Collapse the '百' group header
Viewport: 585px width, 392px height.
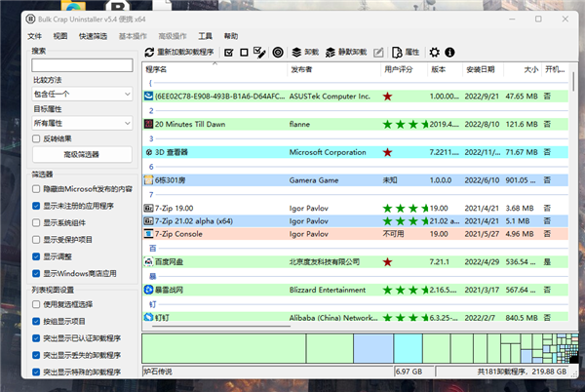(153, 248)
